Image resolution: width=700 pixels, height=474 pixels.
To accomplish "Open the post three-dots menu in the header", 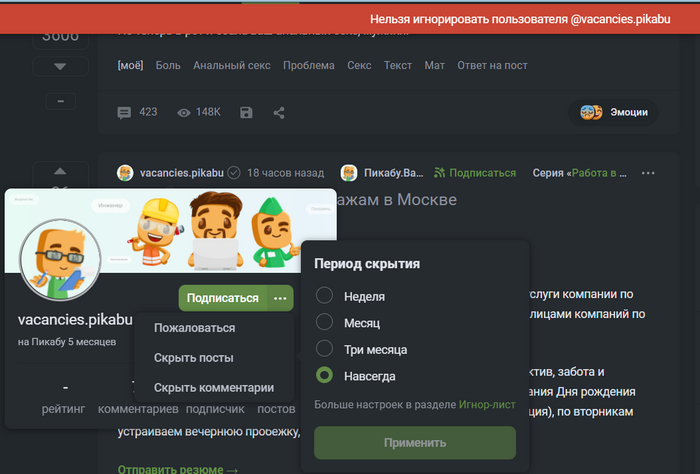I will click(x=648, y=173).
